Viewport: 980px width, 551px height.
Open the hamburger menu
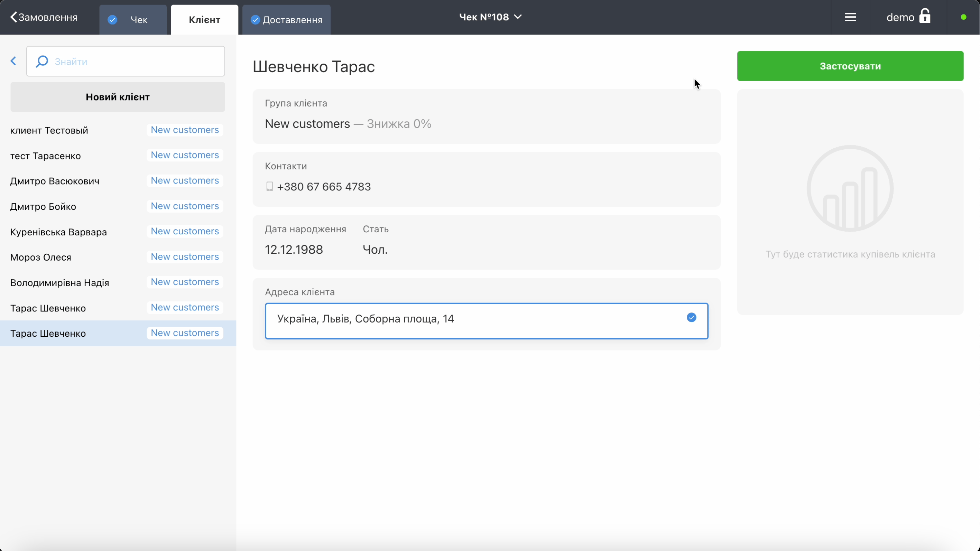[850, 17]
